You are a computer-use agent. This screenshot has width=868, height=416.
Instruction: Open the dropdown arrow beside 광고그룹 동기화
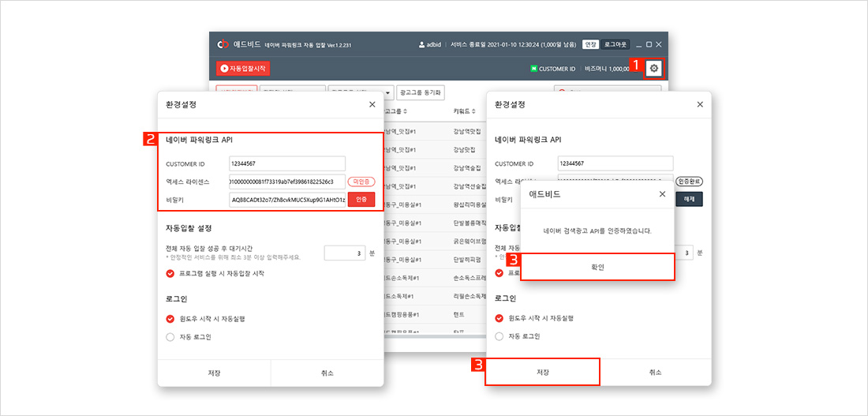(388, 92)
